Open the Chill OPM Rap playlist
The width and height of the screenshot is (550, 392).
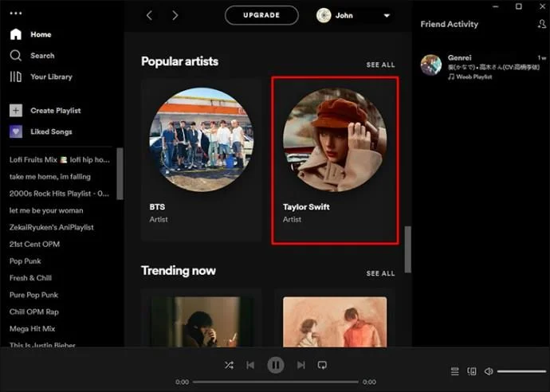tap(34, 312)
